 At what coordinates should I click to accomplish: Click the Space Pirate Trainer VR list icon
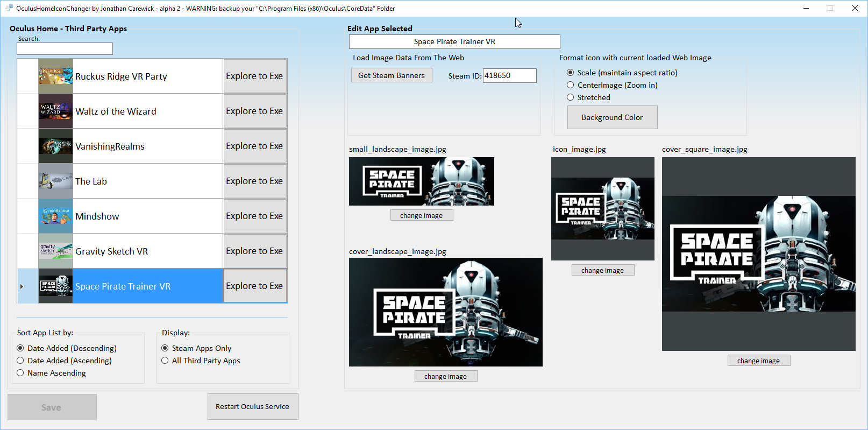[x=55, y=286]
